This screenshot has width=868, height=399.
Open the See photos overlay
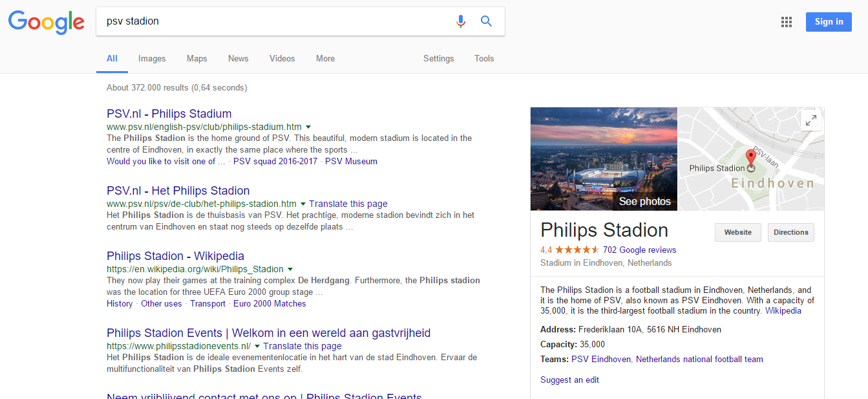click(x=644, y=201)
